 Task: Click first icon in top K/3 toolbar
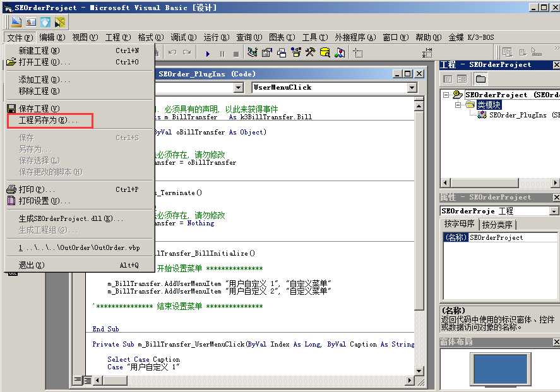(x=16, y=22)
